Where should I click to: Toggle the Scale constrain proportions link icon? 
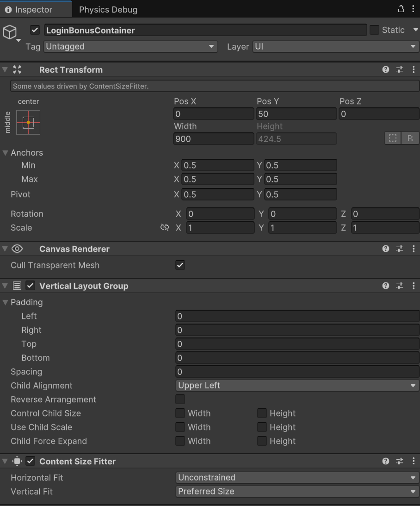coord(164,227)
